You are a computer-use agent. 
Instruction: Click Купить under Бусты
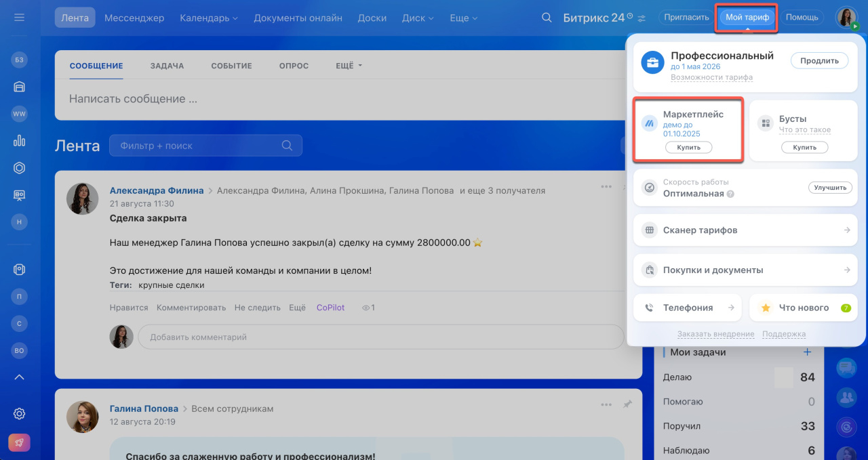click(x=804, y=147)
